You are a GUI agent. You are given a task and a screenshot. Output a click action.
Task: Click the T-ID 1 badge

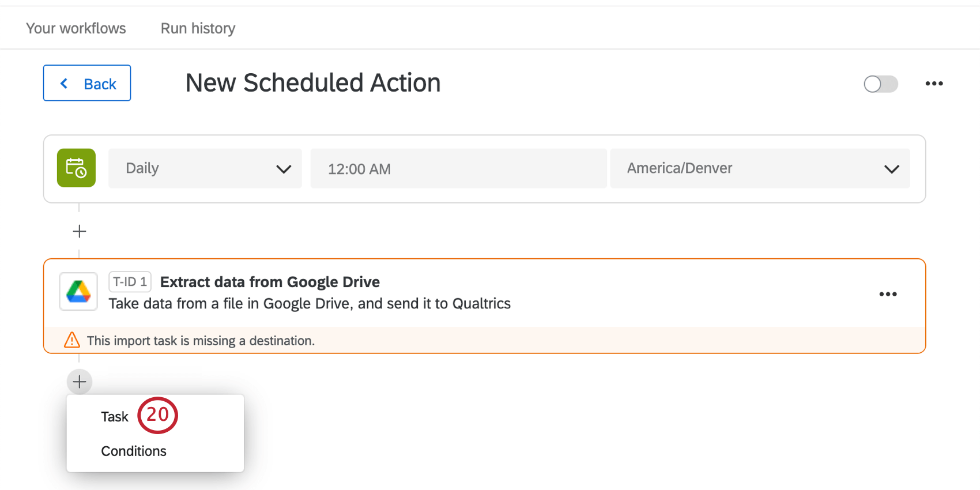pos(130,282)
